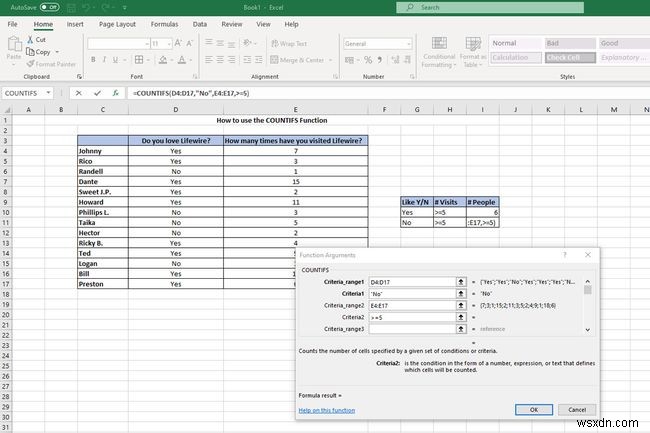Toggle the AutoSave switch
650x433 pixels.
50,7
